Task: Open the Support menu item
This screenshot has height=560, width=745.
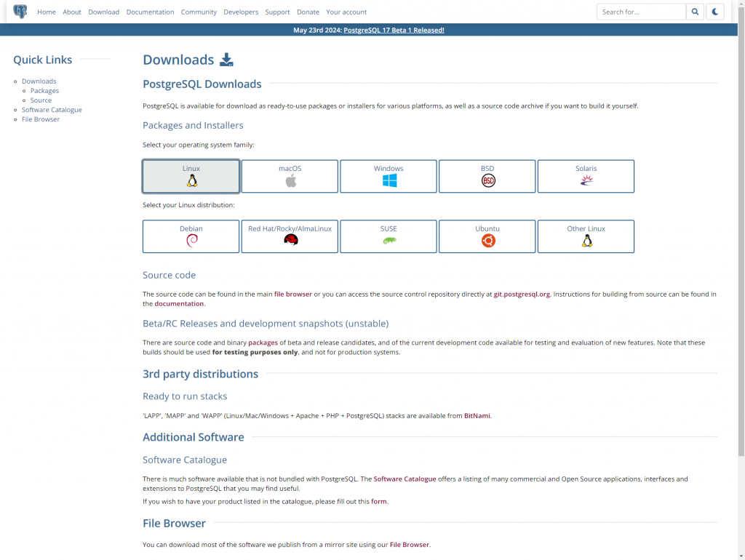Action: click(x=277, y=12)
